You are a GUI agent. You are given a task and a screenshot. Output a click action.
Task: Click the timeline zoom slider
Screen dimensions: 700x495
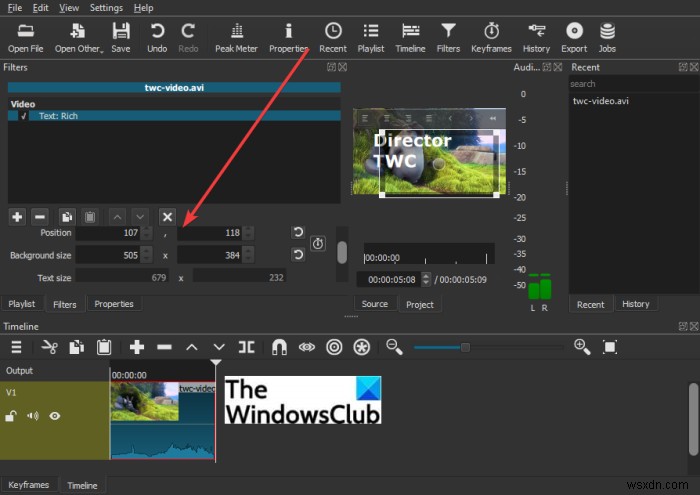tap(488, 347)
